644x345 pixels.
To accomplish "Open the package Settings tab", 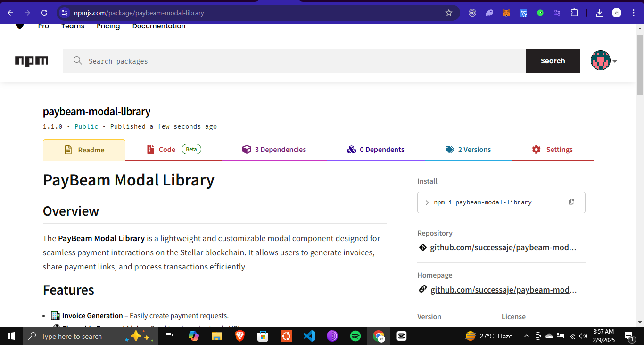I will click(552, 150).
